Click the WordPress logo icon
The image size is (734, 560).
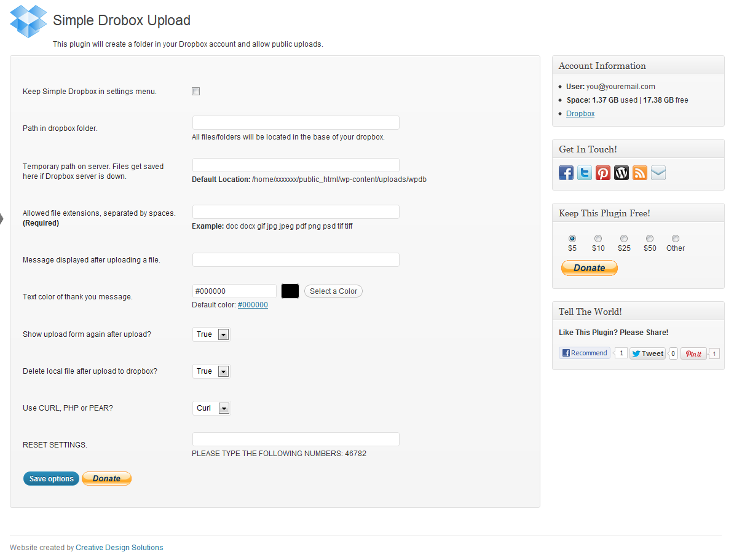[x=622, y=173]
